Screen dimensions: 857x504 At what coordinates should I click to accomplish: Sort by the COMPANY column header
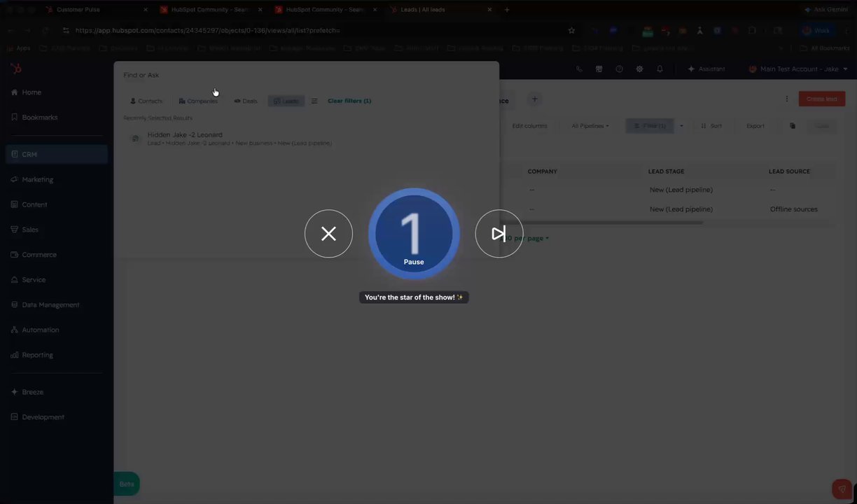tap(543, 171)
